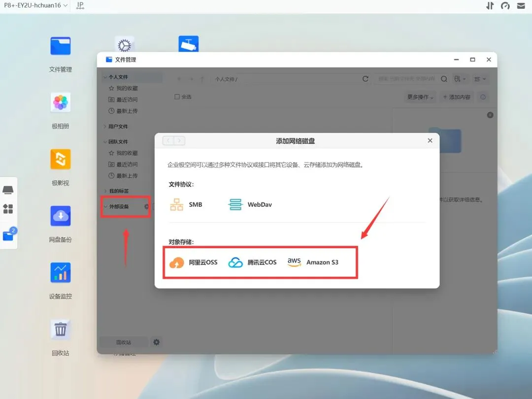Go forward in the 添加网络磁盘 dialog
532x399 pixels.
pos(179,140)
